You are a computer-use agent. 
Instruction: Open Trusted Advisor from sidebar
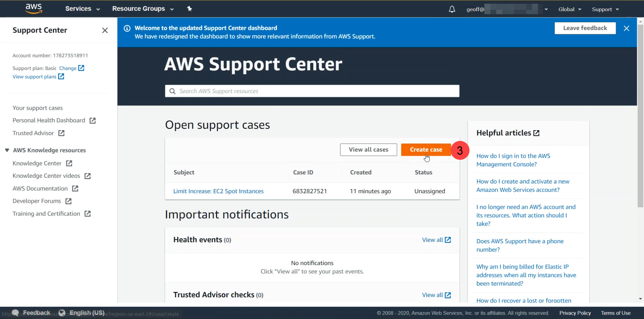(x=33, y=133)
